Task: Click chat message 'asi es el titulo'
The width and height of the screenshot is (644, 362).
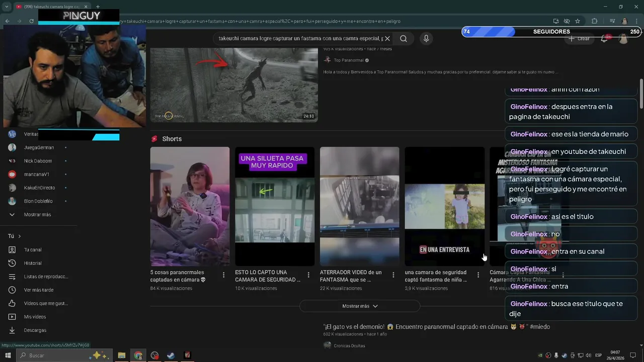Action: (x=571, y=217)
